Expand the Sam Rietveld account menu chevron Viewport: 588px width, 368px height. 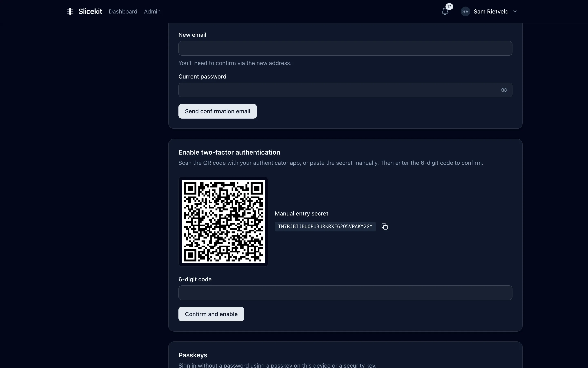point(515,11)
